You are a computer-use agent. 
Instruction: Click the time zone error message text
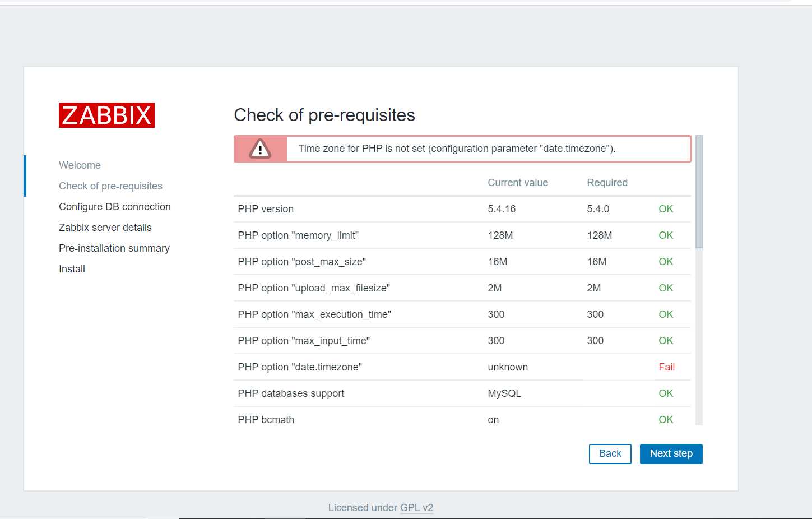point(457,149)
